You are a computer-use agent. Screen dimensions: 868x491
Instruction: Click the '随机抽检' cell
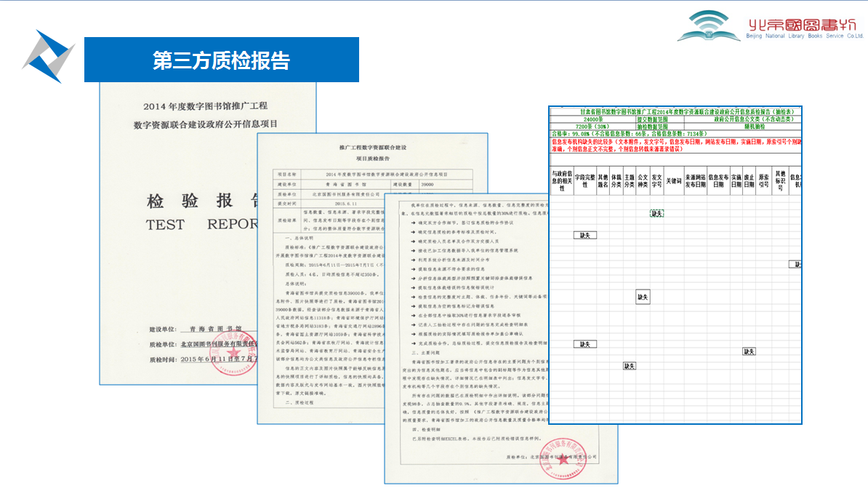click(x=743, y=127)
